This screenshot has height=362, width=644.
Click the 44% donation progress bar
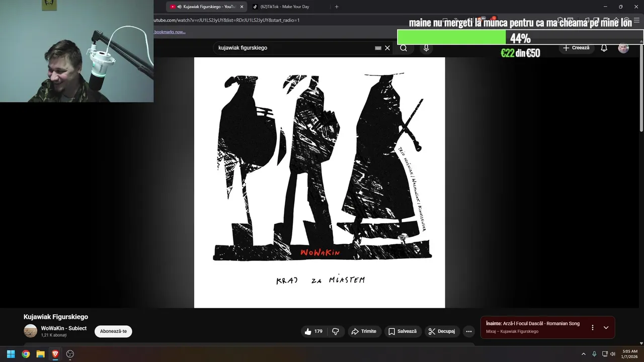click(520, 38)
